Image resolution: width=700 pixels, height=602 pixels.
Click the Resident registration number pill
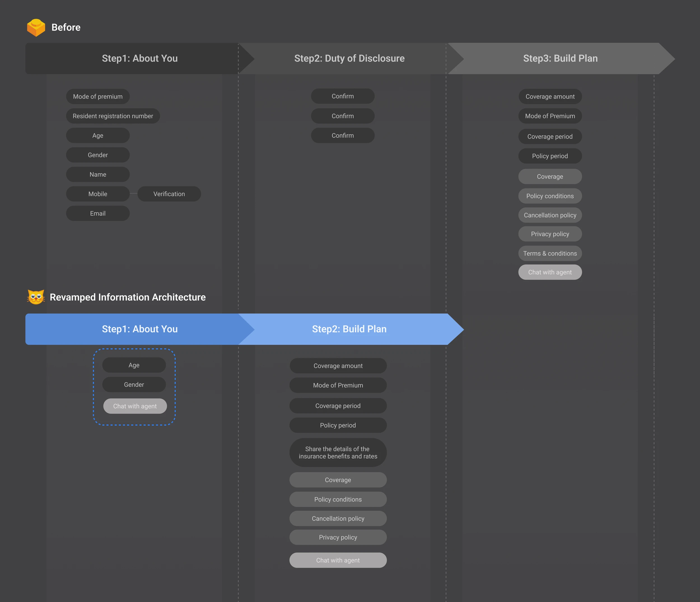coord(113,116)
